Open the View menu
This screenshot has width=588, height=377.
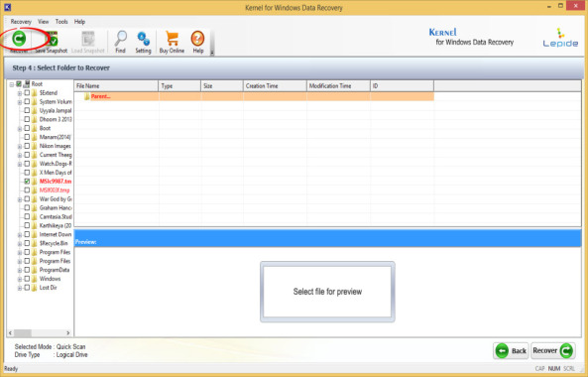43,22
